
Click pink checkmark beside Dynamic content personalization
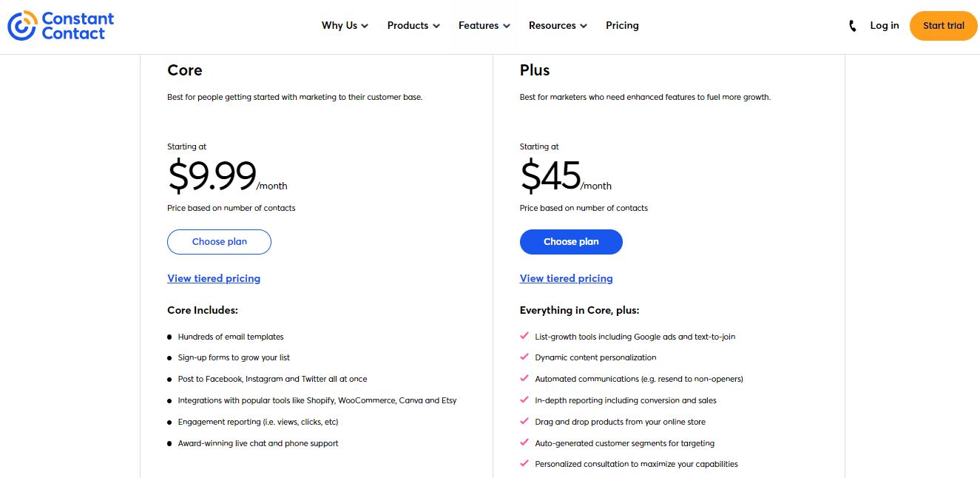tap(524, 357)
